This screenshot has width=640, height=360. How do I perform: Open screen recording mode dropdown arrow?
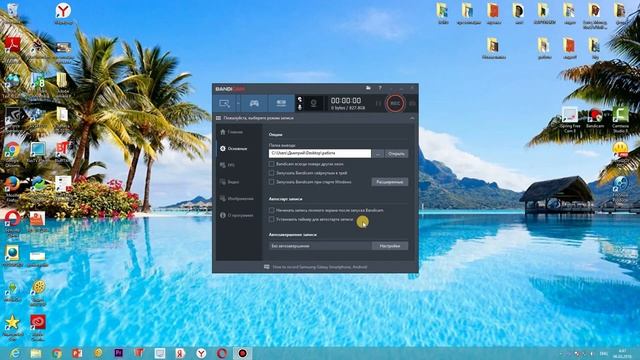tap(238, 104)
